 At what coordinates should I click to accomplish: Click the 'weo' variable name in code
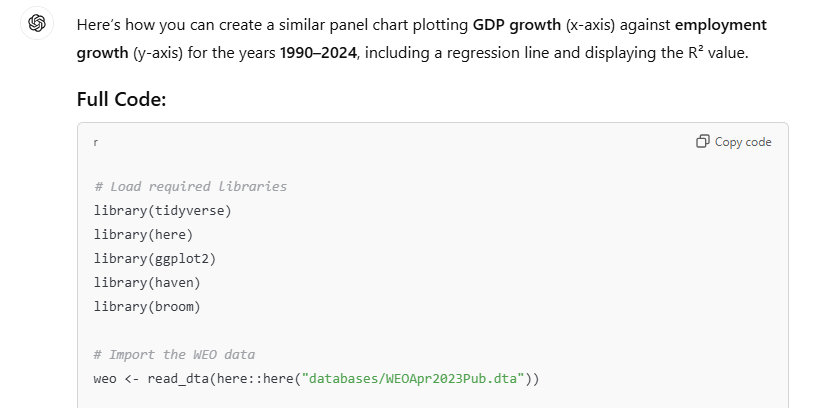click(x=105, y=379)
